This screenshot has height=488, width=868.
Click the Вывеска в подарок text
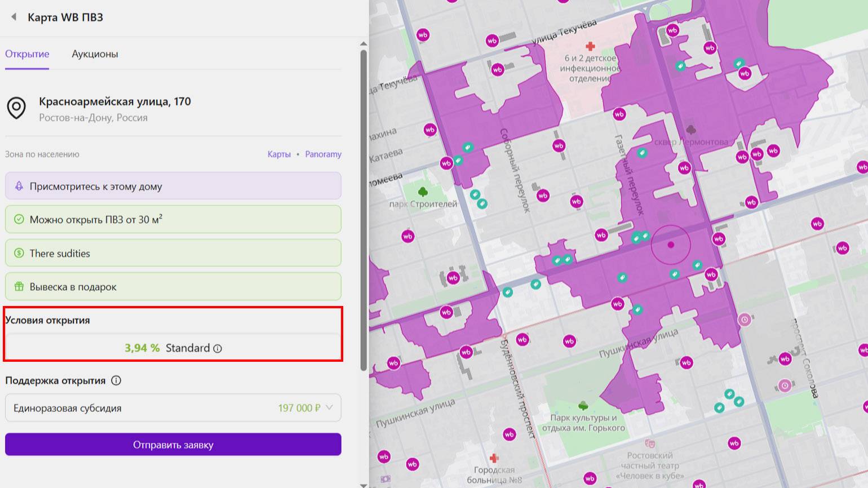73,286
